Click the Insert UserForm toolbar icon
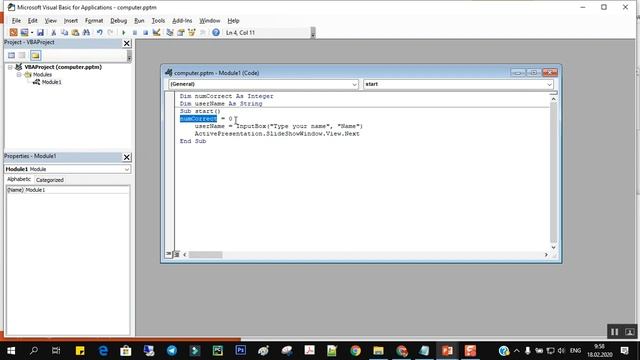This screenshot has height=360, width=640. [24, 32]
